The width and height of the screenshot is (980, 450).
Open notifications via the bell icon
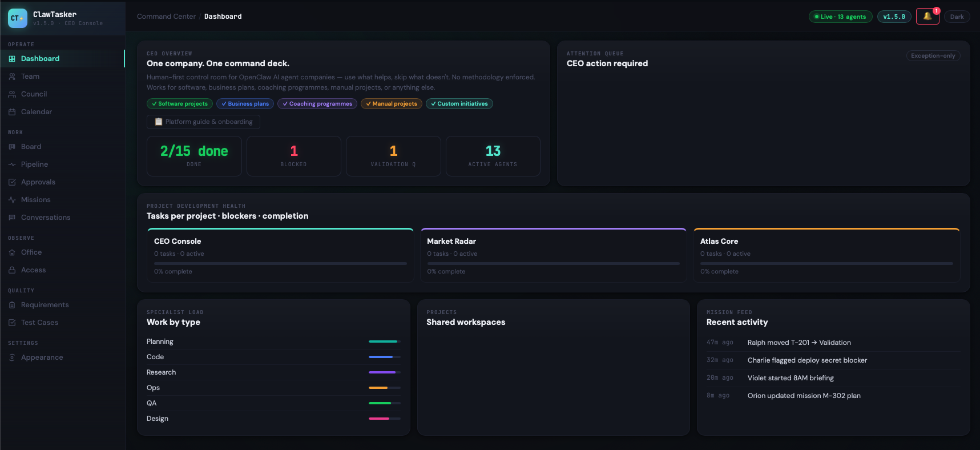point(927,17)
